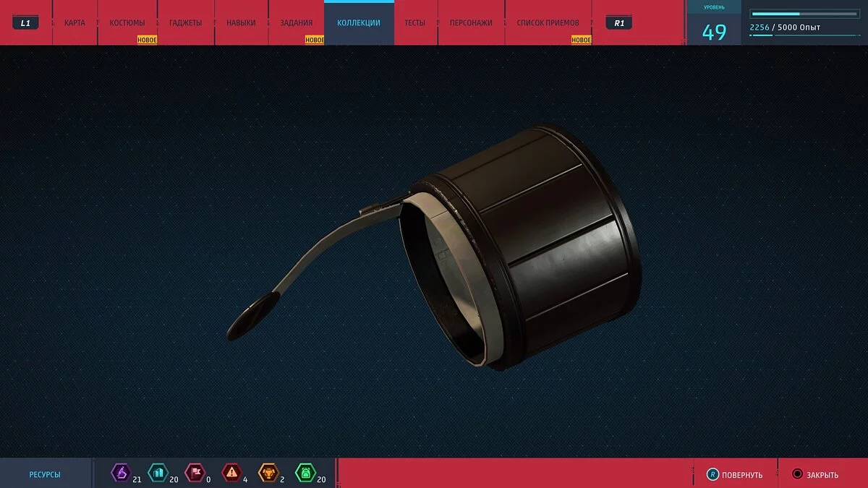Click the Ресурсы label
868x488 pixels.
pos(45,475)
